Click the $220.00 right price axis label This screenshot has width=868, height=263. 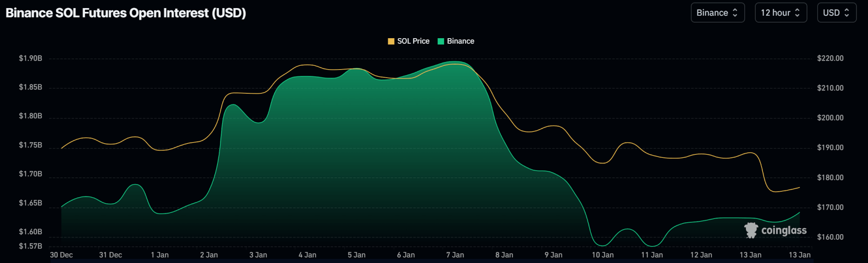830,58
